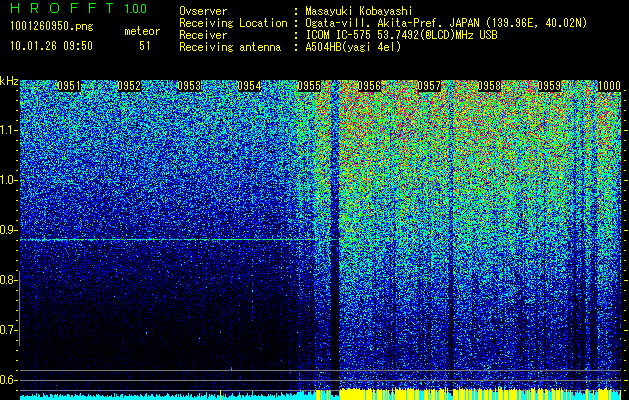Viewport: 629px width, 400px height.
Task: Click the A504HB(yagi 4el) antenna text
Action: (x=353, y=47)
